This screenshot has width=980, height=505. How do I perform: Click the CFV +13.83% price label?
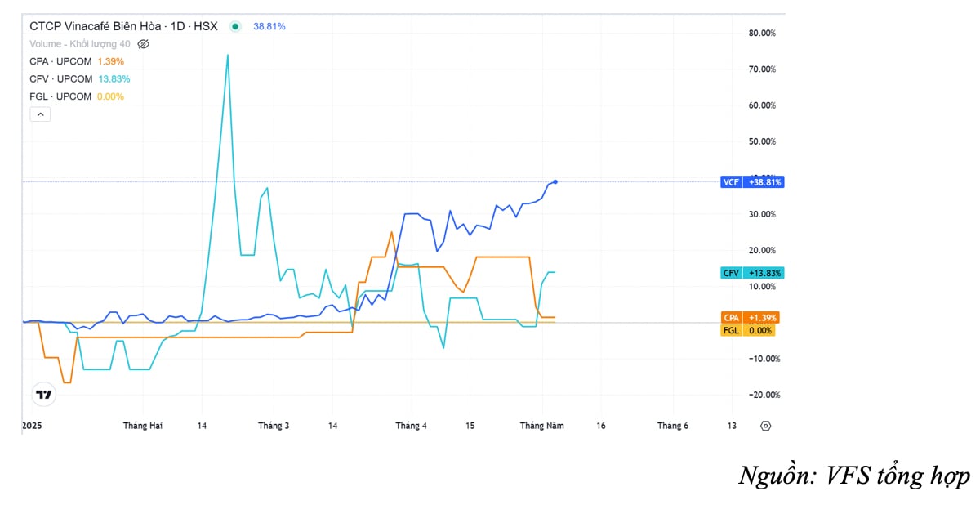tap(752, 273)
